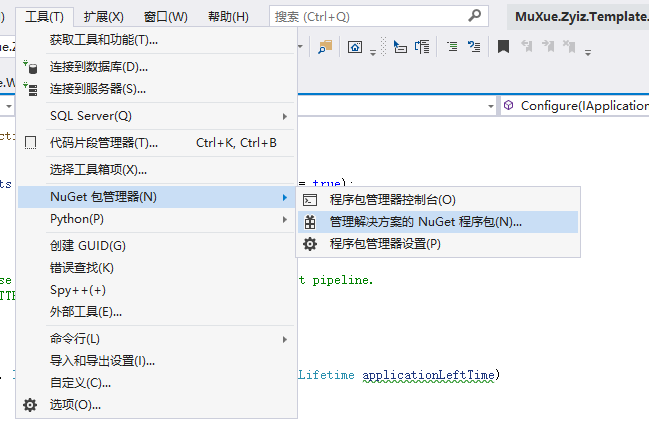Screen dimensions: 649x435
Task: Click the search magnifier icon
Action: [x=474, y=16]
